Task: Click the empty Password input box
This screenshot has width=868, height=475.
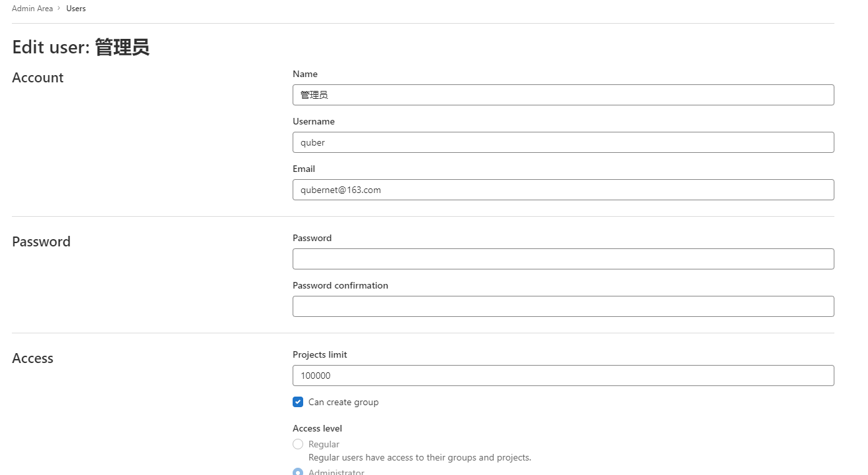Action: click(x=563, y=259)
